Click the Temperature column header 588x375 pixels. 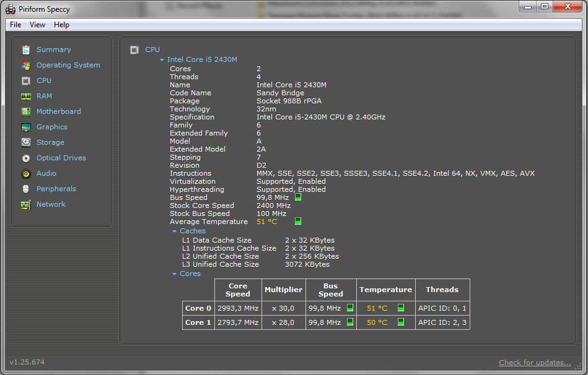pos(386,290)
